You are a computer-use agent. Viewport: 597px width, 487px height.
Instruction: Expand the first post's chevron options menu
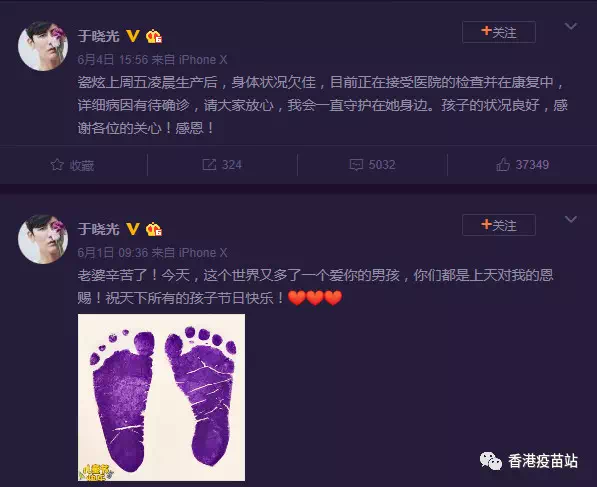click(x=571, y=26)
